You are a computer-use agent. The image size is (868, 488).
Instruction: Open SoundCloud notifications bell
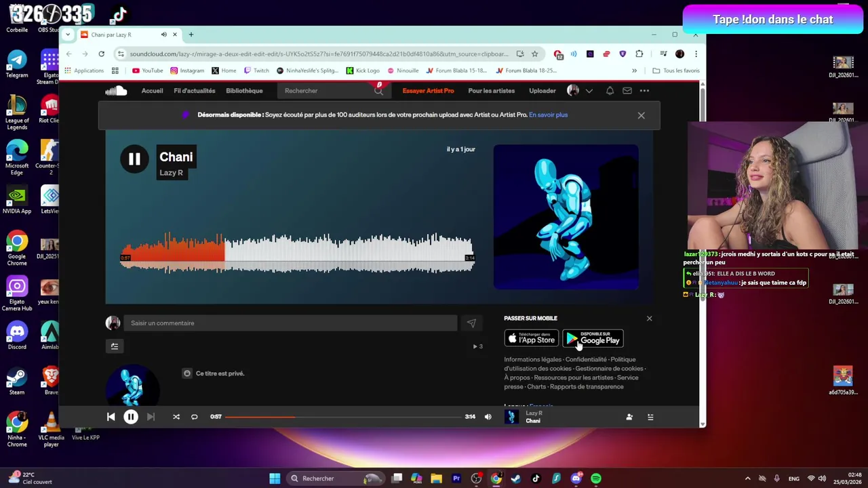pos(610,91)
